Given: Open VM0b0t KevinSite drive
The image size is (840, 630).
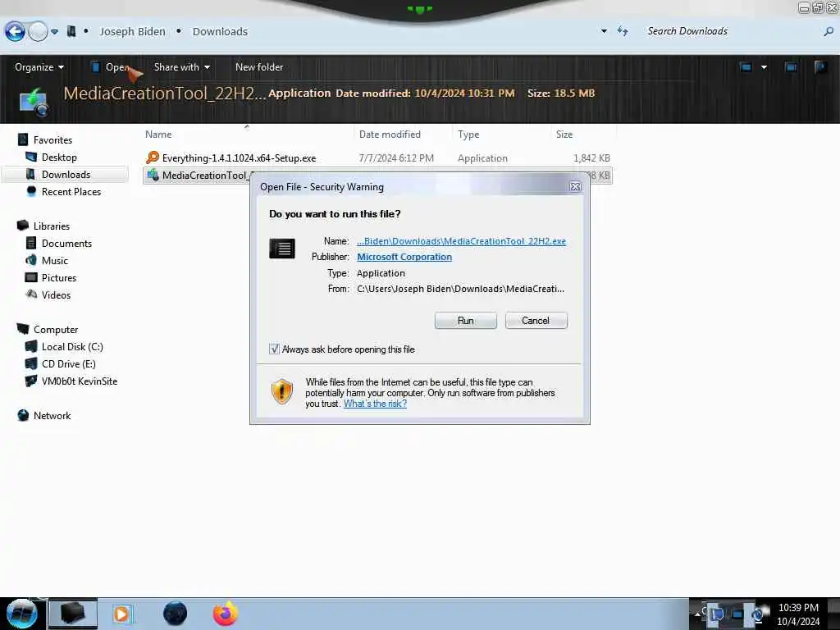Looking at the screenshot, I should tap(80, 381).
